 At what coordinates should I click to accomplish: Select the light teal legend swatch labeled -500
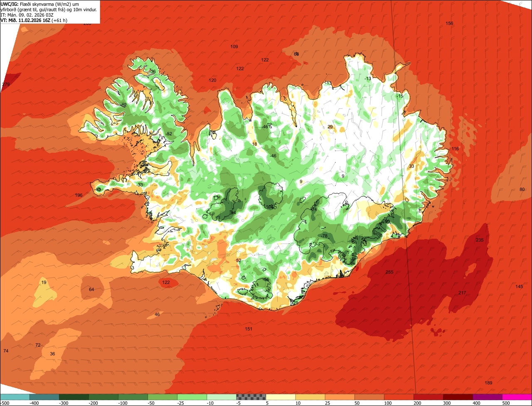coord(15,397)
